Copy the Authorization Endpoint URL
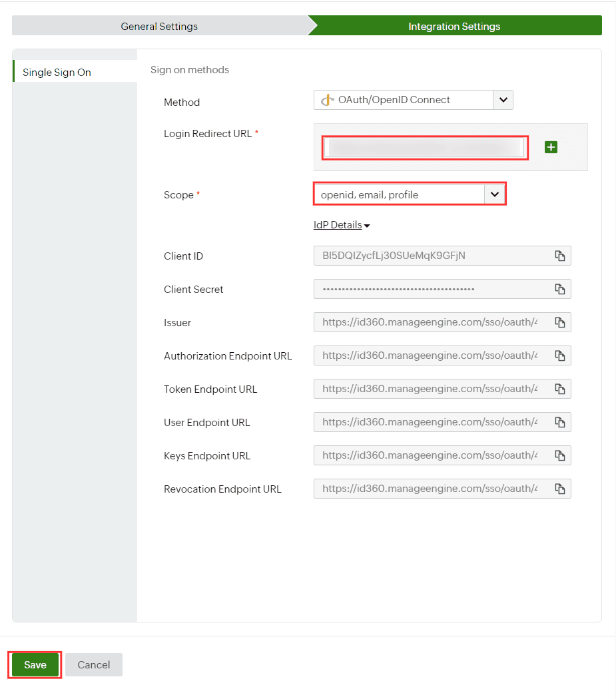The width and height of the screenshot is (616, 699). [x=560, y=355]
